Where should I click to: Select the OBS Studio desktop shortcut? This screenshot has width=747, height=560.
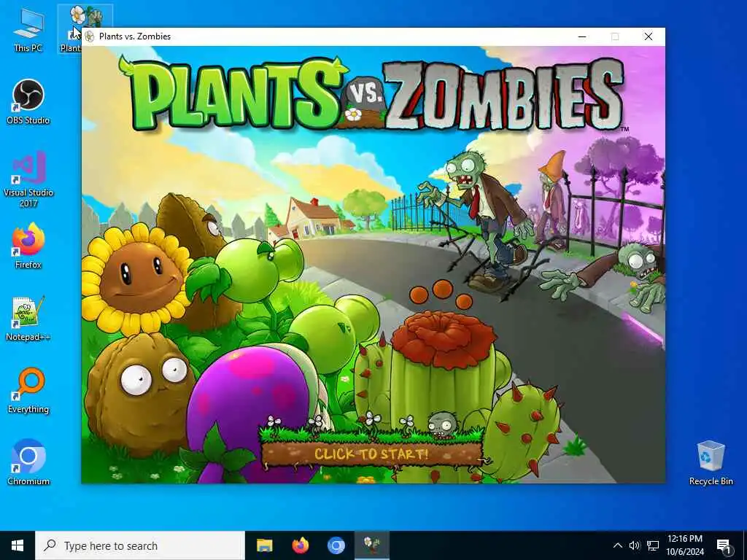pos(28,101)
